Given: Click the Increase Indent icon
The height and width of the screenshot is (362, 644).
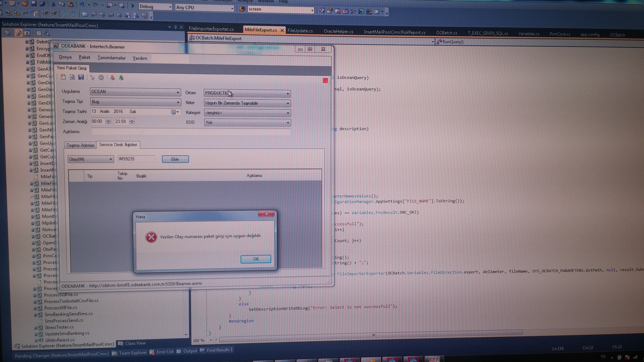Looking at the screenshot, I should [x=54, y=14].
